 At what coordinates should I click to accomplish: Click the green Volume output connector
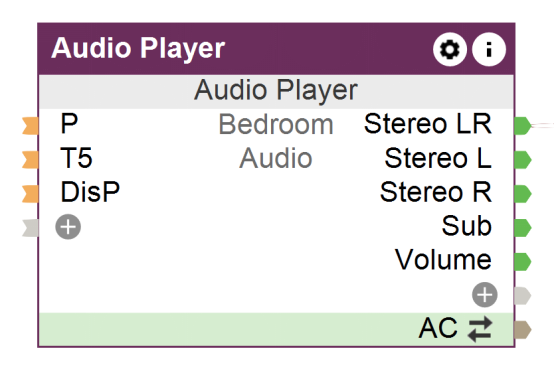point(523,261)
